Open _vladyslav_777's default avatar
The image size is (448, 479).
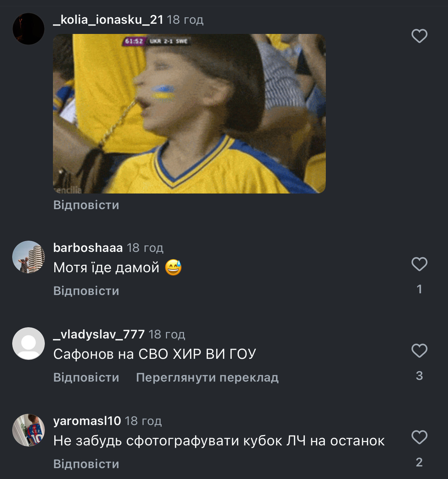click(x=29, y=344)
